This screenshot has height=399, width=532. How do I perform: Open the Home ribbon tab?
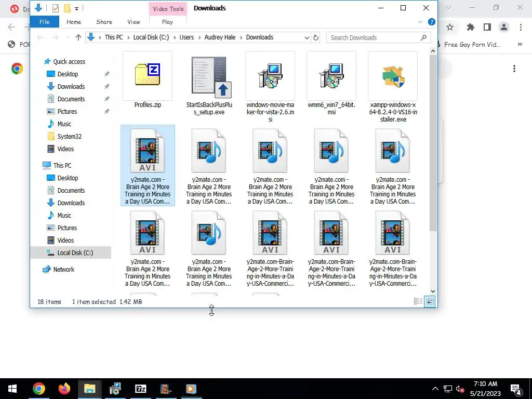[x=74, y=22]
